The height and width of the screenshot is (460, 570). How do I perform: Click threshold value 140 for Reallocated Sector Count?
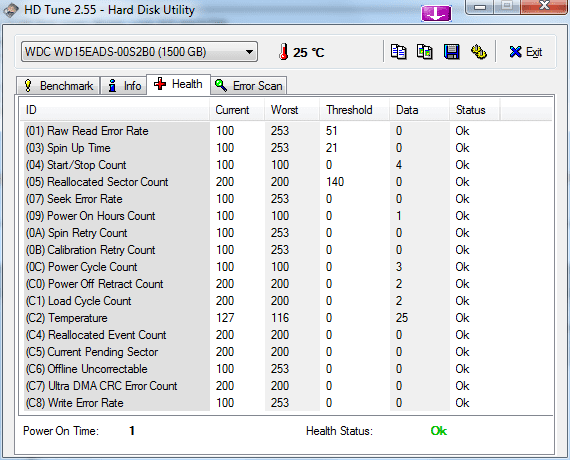[335, 182]
